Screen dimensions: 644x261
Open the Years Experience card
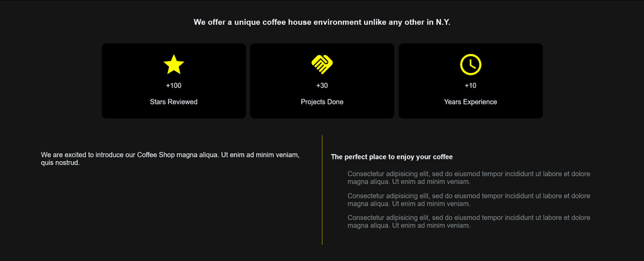click(470, 81)
